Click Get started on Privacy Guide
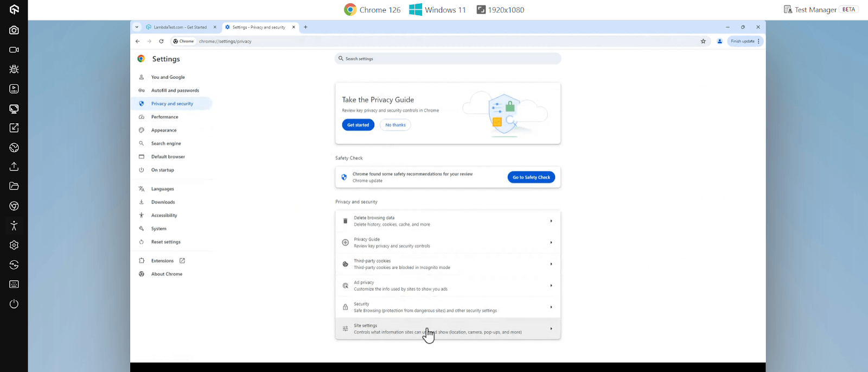 click(358, 125)
